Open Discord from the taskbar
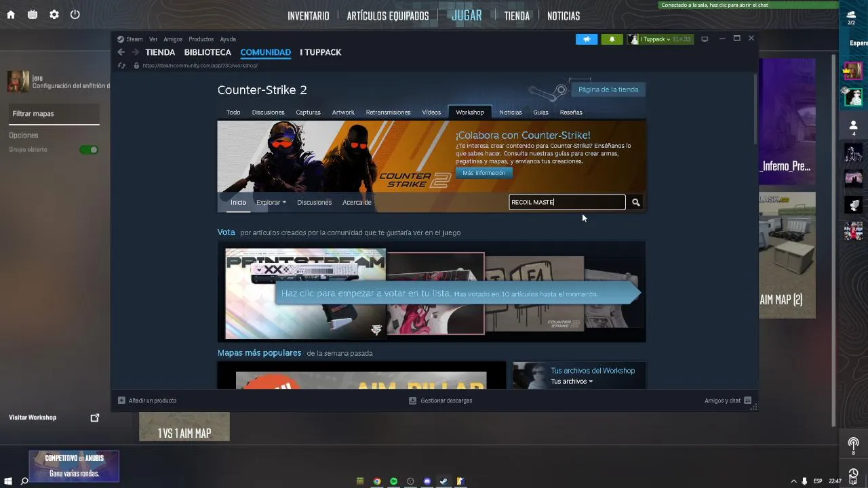The height and width of the screenshot is (488, 868). coord(427,481)
